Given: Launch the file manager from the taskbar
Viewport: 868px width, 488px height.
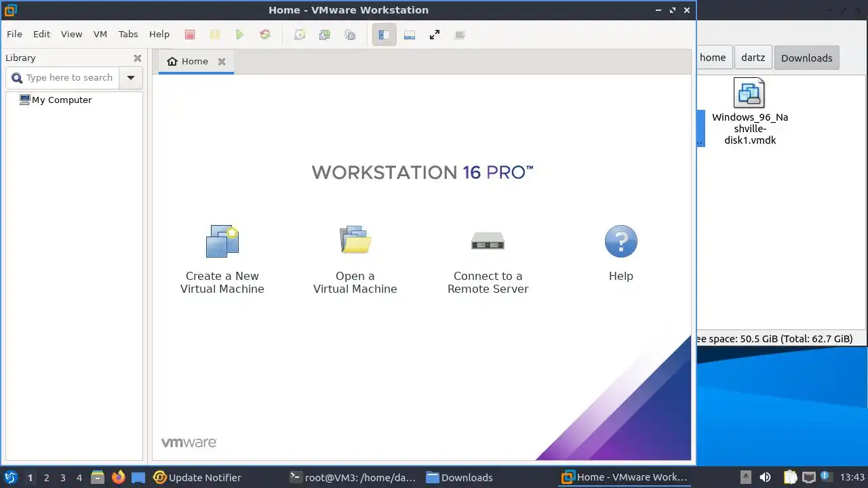Looking at the screenshot, I should coord(98,477).
